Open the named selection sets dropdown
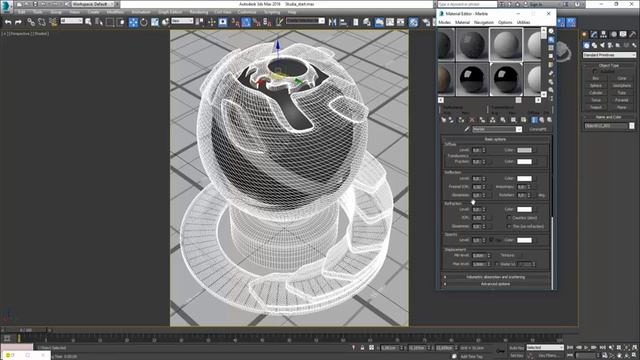Image resolution: width=640 pixels, height=360 pixels. tap(305, 21)
